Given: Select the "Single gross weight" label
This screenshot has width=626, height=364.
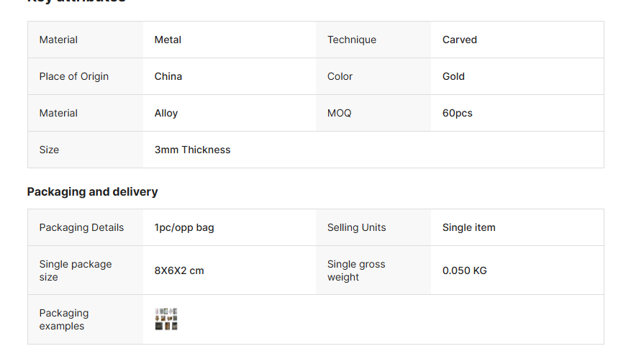Looking at the screenshot, I should [356, 270].
